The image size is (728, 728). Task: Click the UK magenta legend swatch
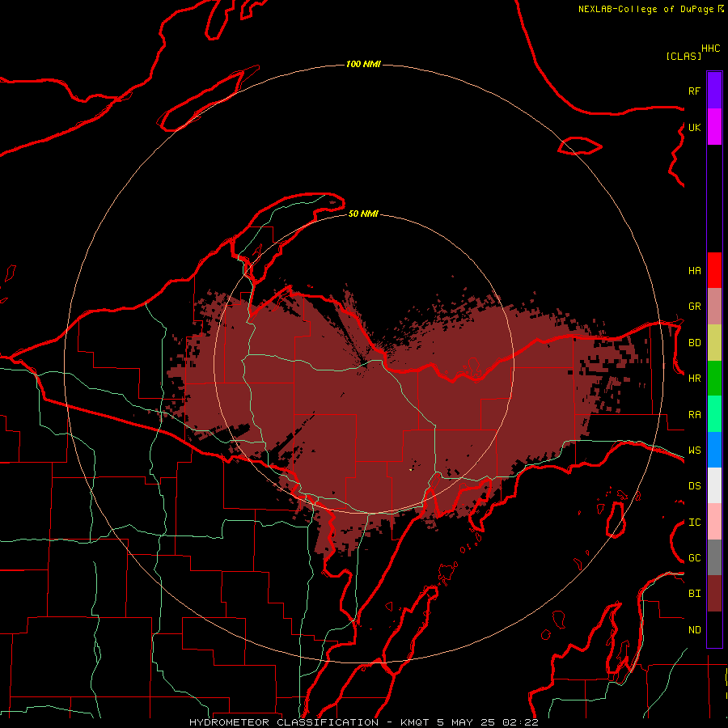click(714, 127)
